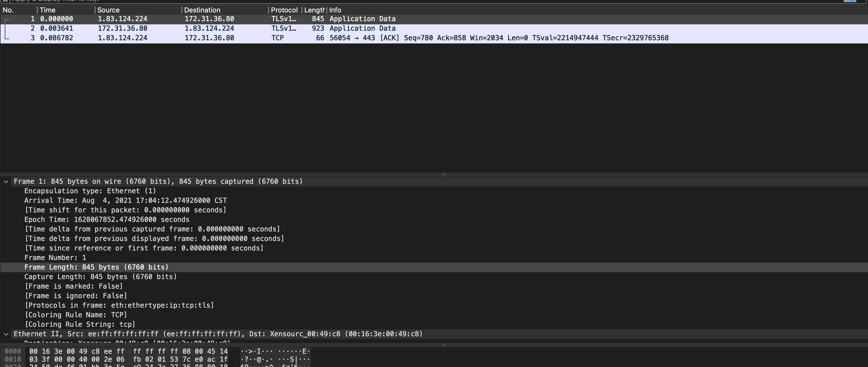
Task: Click the Info column header
Action: click(x=335, y=10)
